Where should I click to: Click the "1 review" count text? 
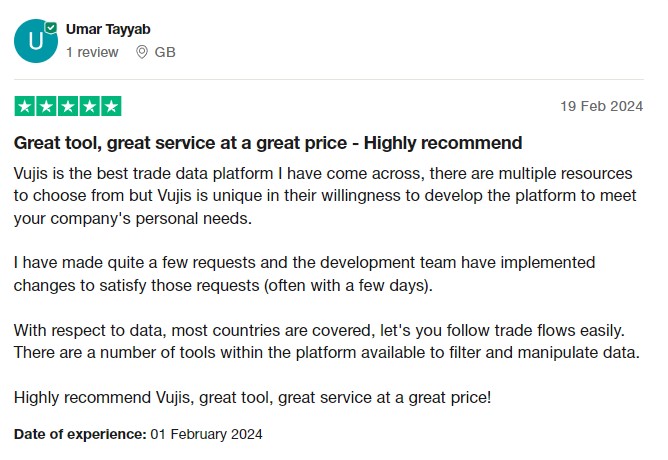(92, 52)
